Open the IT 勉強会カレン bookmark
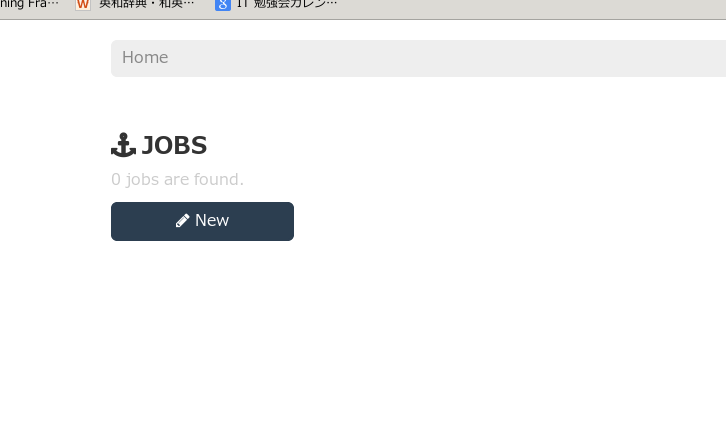This screenshot has width=726, height=424. coord(287,4)
